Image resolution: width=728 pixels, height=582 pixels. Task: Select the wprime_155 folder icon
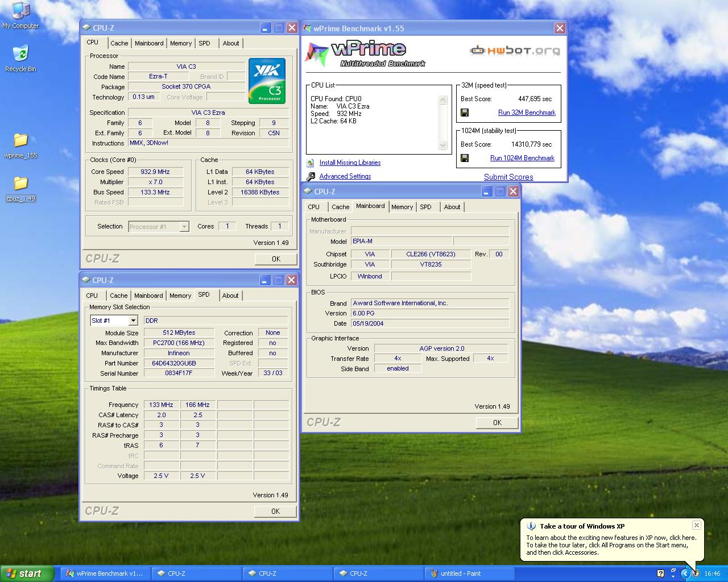[x=20, y=145]
